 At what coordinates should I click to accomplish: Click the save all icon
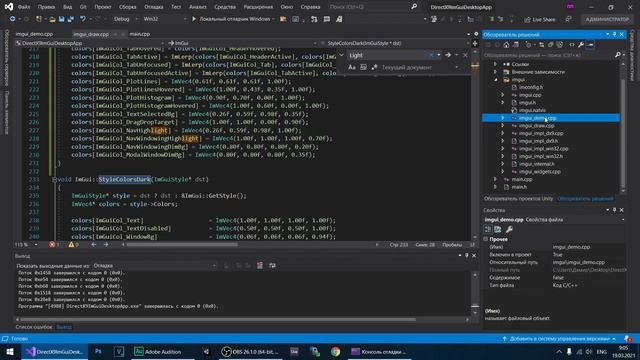pos(70,19)
